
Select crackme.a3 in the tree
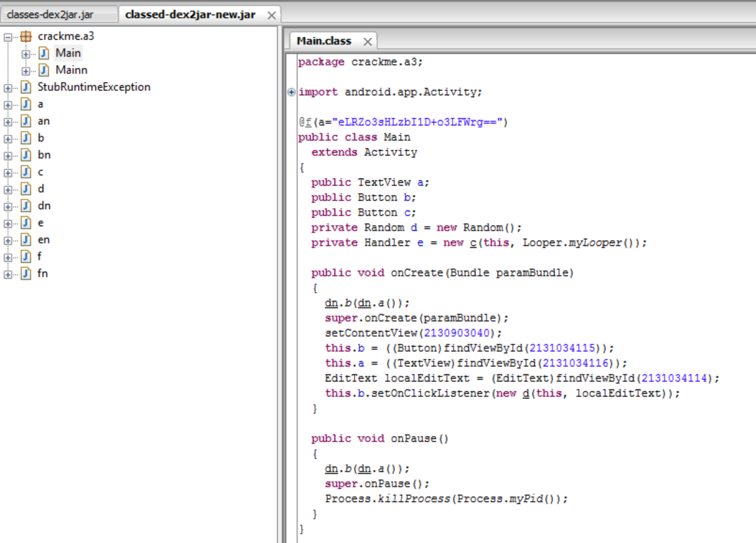point(66,36)
